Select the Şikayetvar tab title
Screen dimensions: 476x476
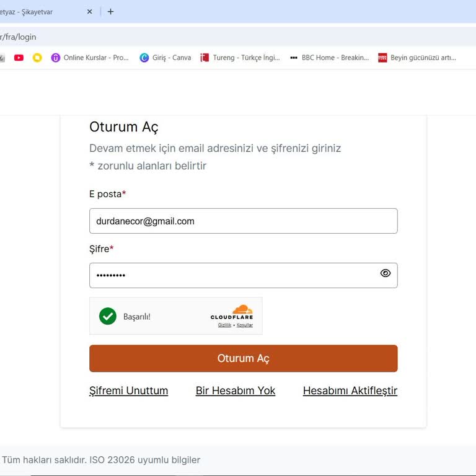pyautogui.click(x=26, y=12)
